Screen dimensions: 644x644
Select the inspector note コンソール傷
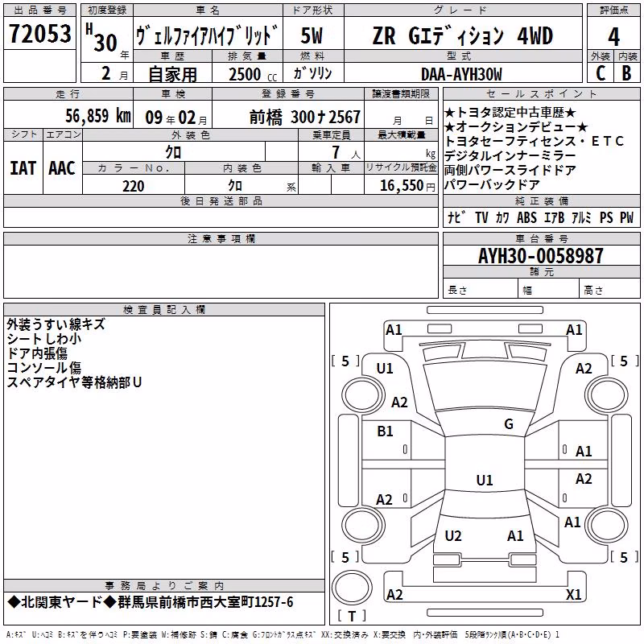click(44, 368)
